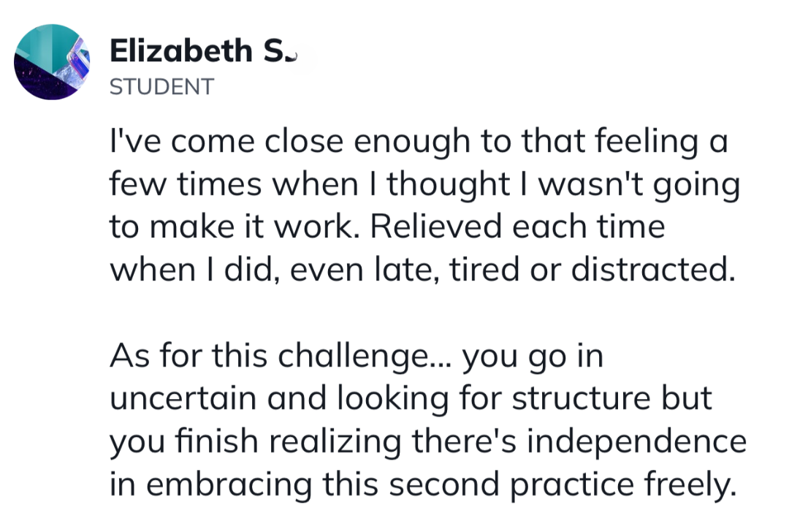The width and height of the screenshot is (789, 532).
Task: Click the name Elizabeth S.
Action: tap(198, 51)
